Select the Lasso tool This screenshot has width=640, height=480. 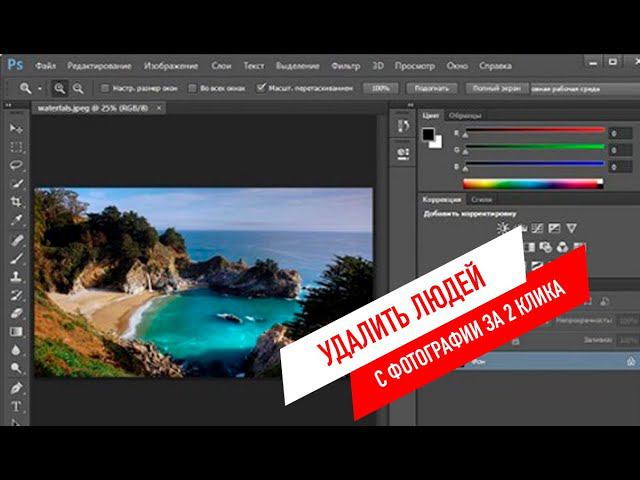16,165
